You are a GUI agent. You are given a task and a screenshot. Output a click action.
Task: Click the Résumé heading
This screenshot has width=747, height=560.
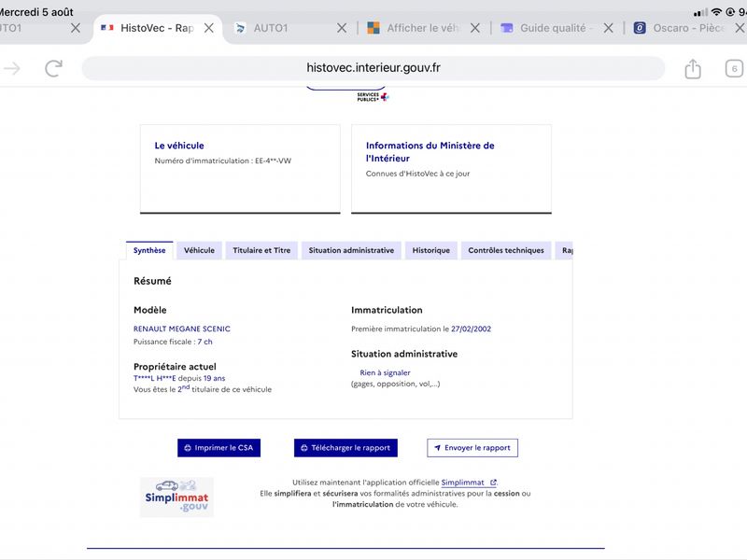click(x=152, y=282)
